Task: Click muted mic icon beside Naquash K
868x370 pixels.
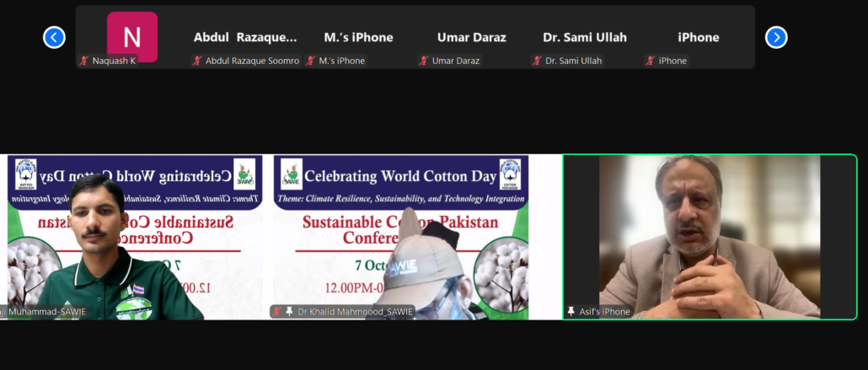Action: [x=84, y=61]
